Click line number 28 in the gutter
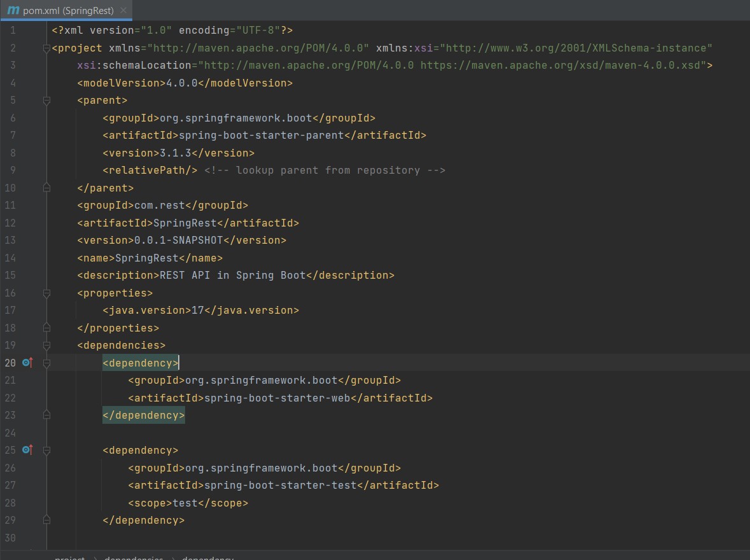 (10, 503)
